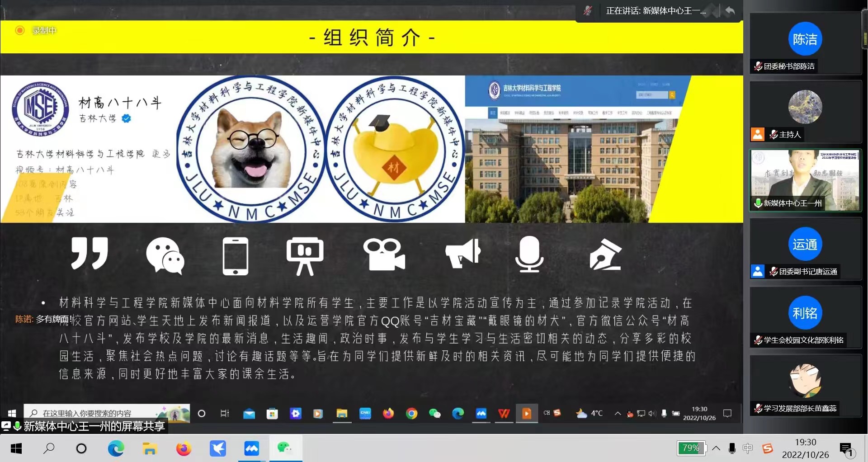Click the search box 在这里输入你要搜索的内容
This screenshot has width=868, height=462.
click(86, 413)
